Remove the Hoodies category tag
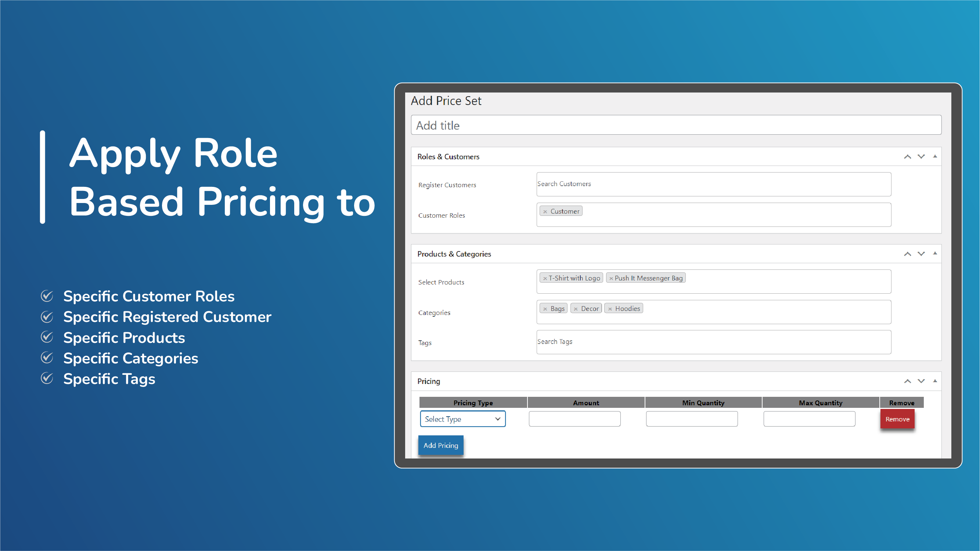This screenshot has height=551, width=980. (x=610, y=309)
